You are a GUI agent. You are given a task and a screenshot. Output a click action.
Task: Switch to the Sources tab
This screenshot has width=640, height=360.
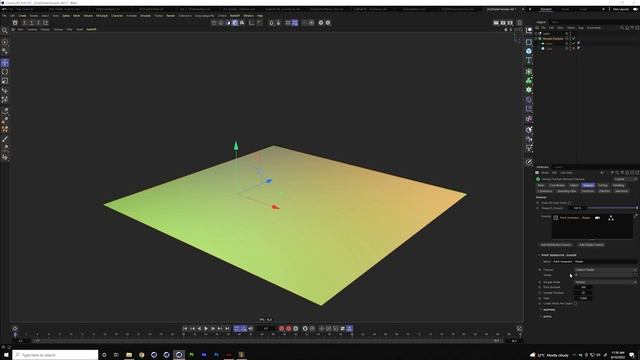pyautogui.click(x=588, y=185)
